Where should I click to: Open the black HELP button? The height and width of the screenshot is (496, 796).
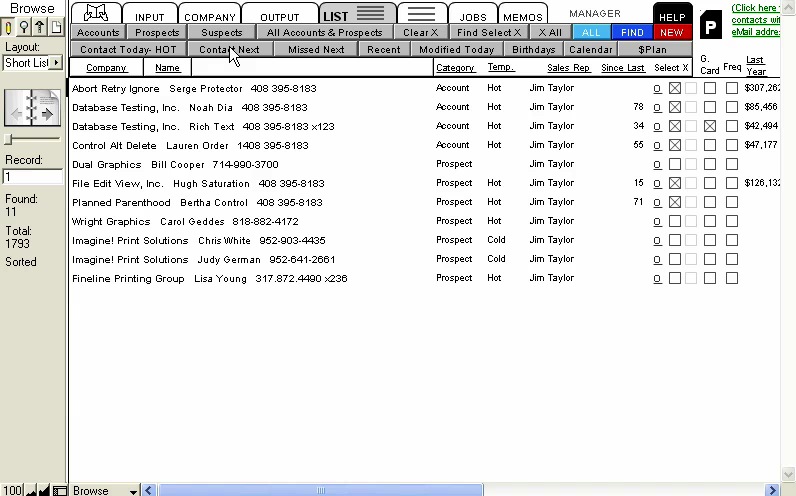coord(672,15)
